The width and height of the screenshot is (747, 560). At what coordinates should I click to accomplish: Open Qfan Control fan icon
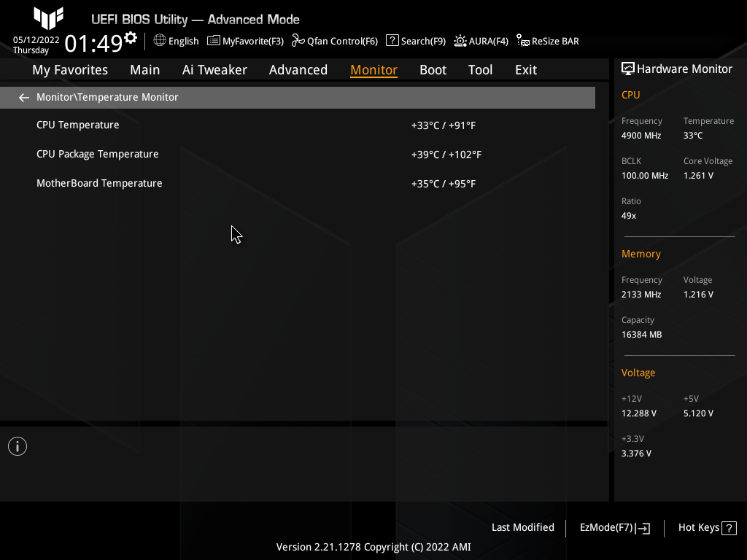pyautogui.click(x=298, y=41)
